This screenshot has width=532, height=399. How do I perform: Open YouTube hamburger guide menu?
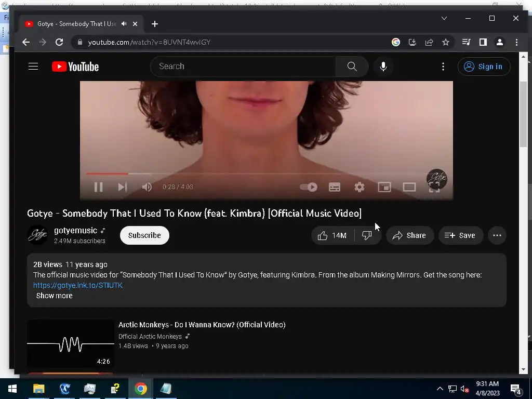33,66
